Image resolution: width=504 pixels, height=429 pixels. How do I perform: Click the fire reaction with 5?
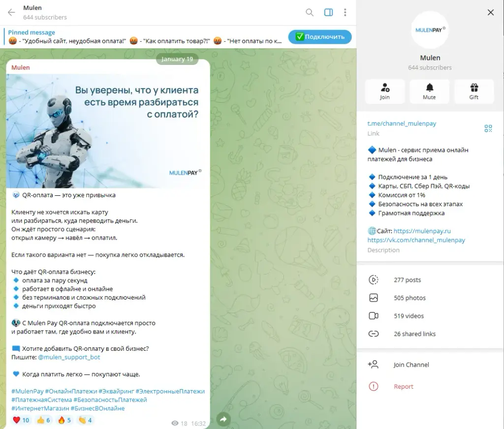pos(64,420)
